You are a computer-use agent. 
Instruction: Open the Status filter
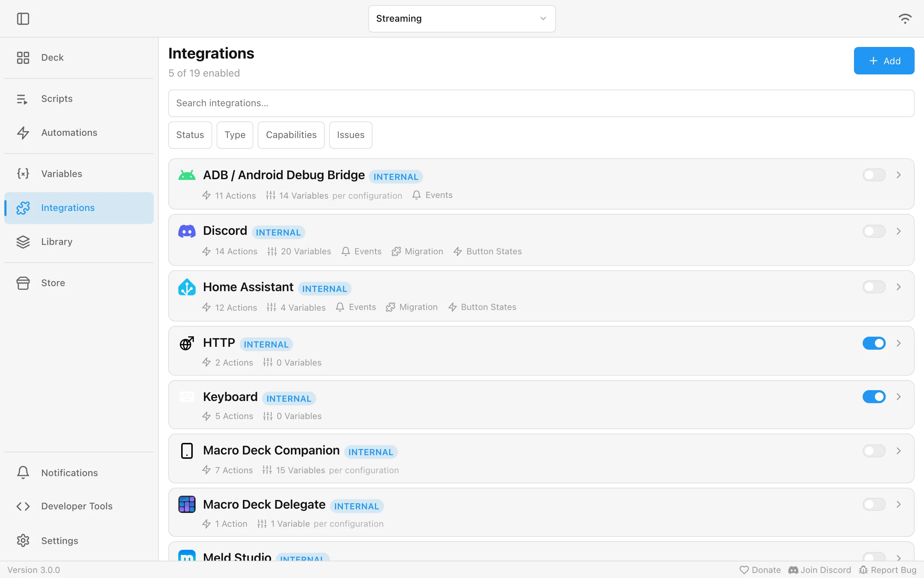[190, 135]
